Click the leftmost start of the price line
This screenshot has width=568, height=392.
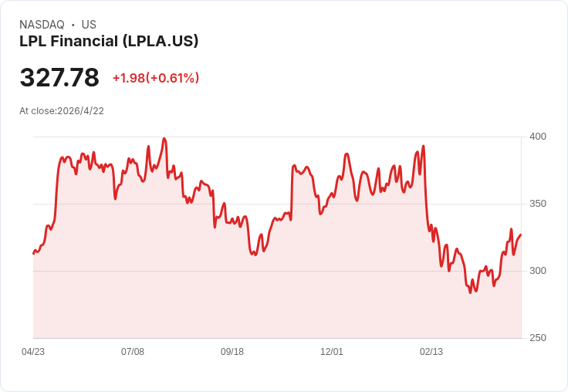pos(34,254)
